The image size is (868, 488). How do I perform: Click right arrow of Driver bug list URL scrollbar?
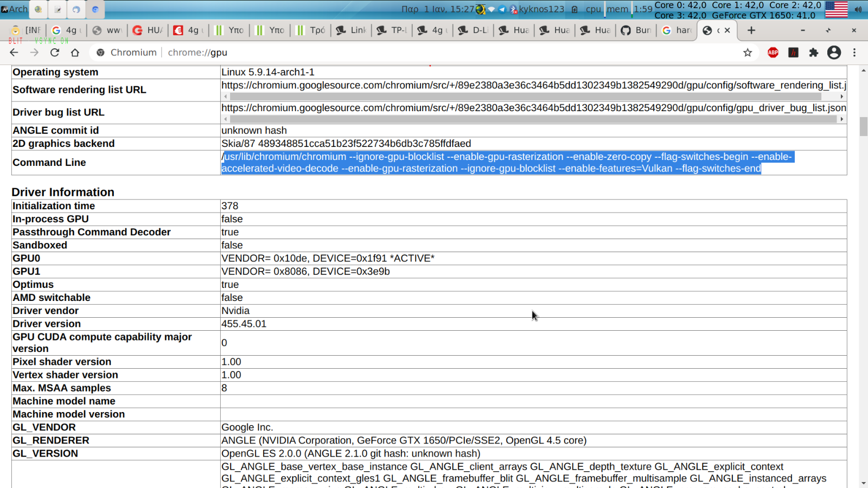coord(842,119)
